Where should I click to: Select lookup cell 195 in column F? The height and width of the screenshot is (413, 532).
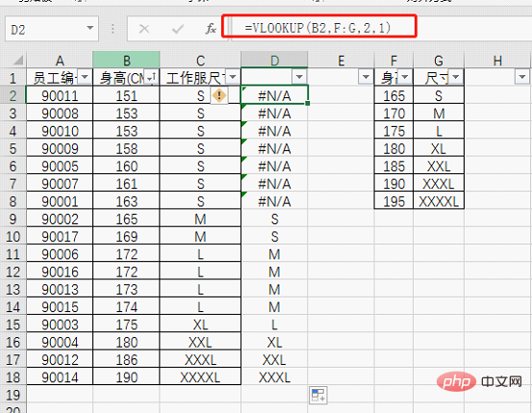[393, 201]
